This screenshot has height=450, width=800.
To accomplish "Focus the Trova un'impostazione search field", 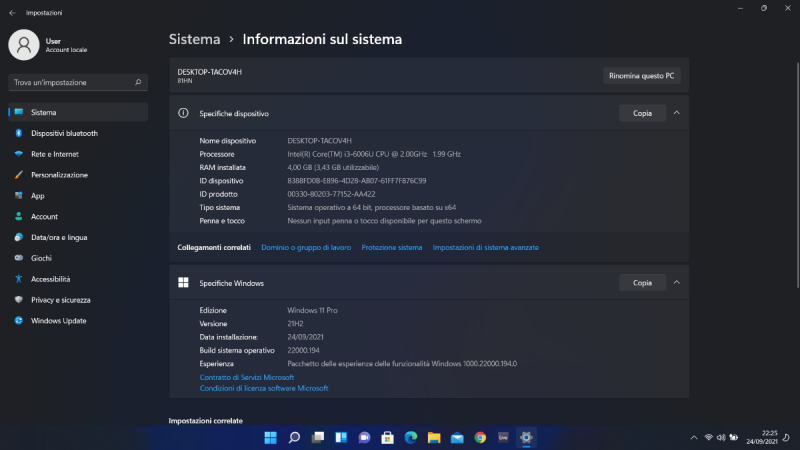I will click(x=78, y=82).
